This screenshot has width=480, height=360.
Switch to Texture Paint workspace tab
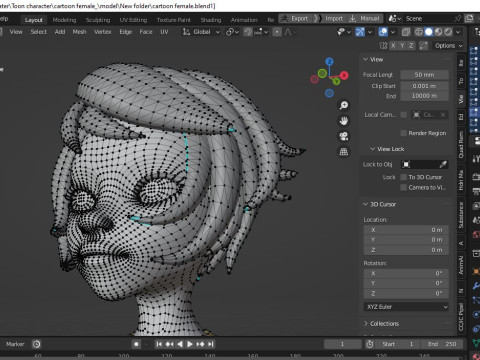point(174,20)
